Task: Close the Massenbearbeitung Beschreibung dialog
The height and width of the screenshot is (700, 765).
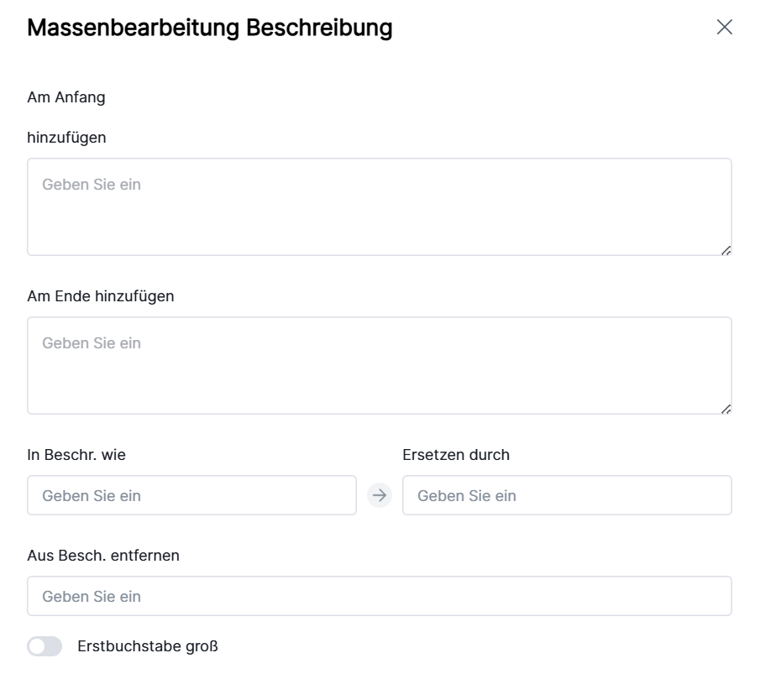Action: tap(724, 27)
